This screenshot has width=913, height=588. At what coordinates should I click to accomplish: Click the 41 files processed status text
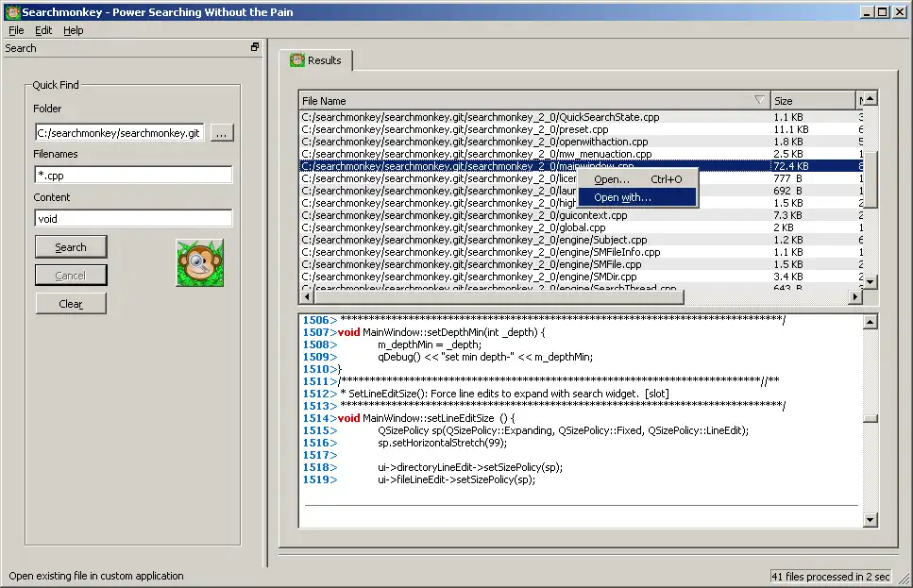tap(831, 577)
